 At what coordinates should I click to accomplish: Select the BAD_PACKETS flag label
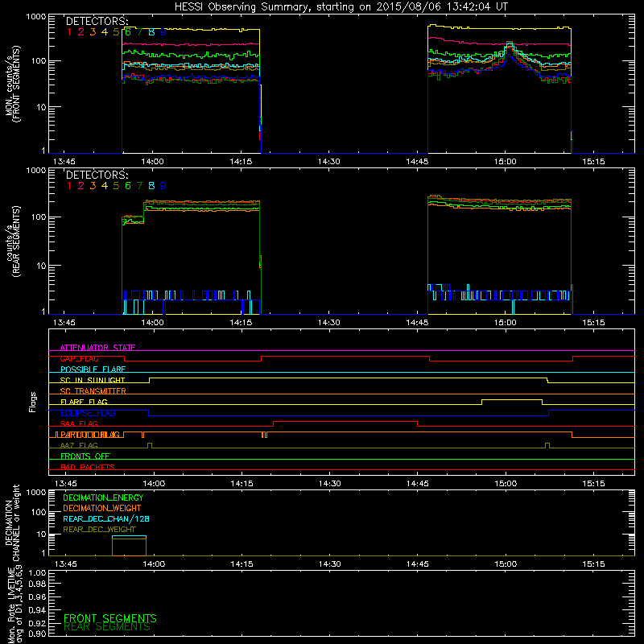click(x=88, y=467)
